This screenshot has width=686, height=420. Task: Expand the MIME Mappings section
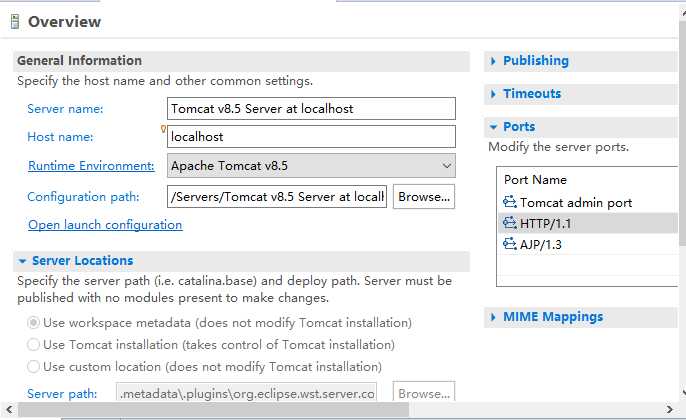[x=493, y=317]
